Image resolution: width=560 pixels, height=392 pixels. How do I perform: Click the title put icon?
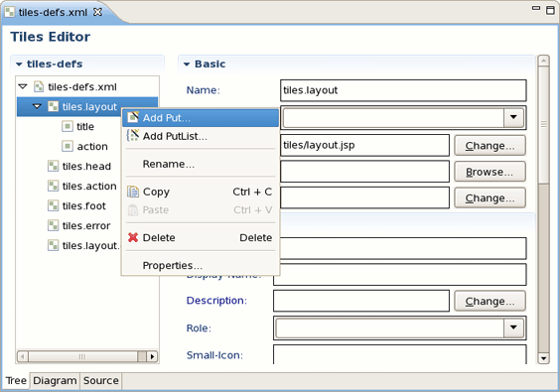click(68, 126)
